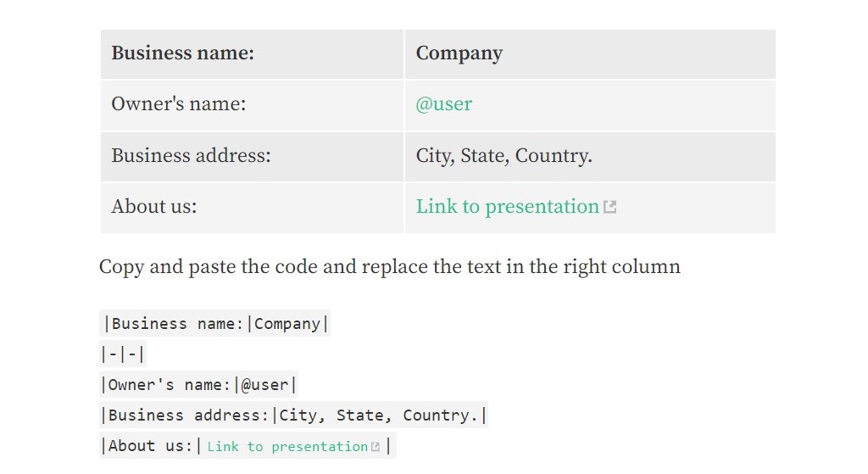Open the Link to presentation table link

point(507,207)
